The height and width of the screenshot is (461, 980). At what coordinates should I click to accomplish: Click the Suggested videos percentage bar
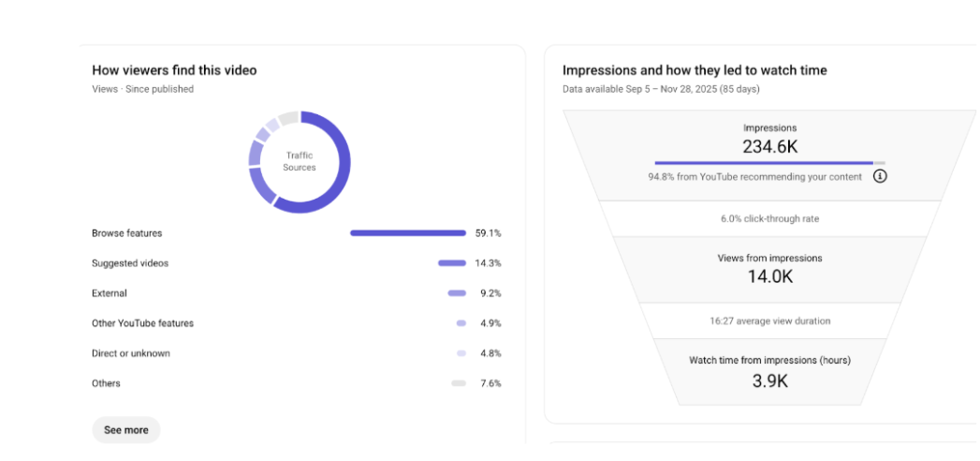pyautogui.click(x=452, y=263)
